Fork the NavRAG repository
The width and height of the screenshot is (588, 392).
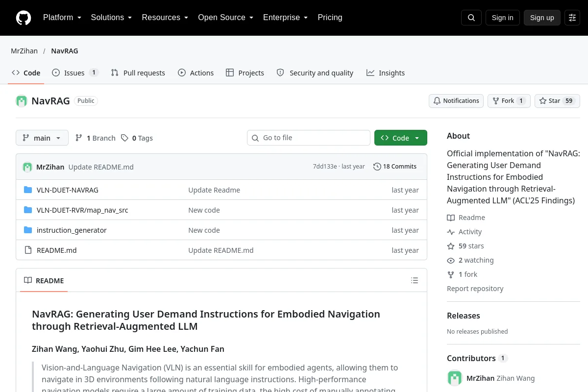(509, 101)
